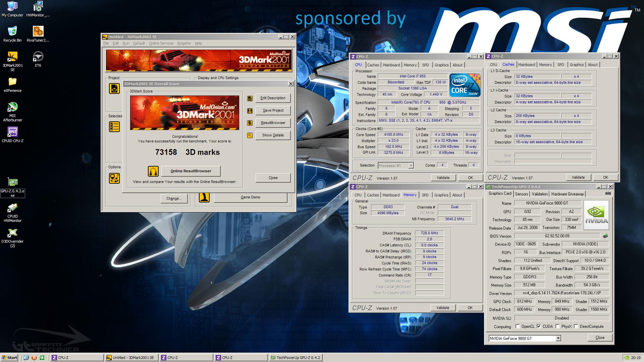The image size is (644, 362).
Task: Toggle the CUDA checkbox in GPU-Z
Action: click(539, 326)
